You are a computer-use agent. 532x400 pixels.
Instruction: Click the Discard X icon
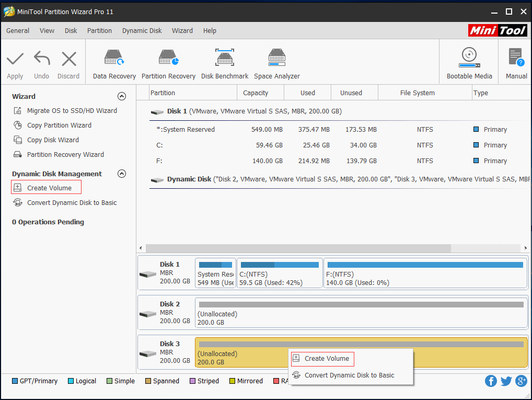[x=69, y=59]
